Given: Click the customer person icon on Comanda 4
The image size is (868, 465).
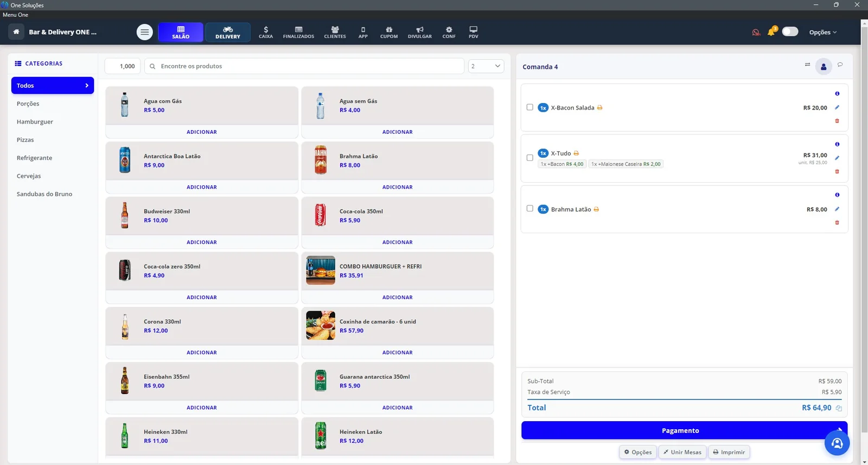Looking at the screenshot, I should click(824, 67).
